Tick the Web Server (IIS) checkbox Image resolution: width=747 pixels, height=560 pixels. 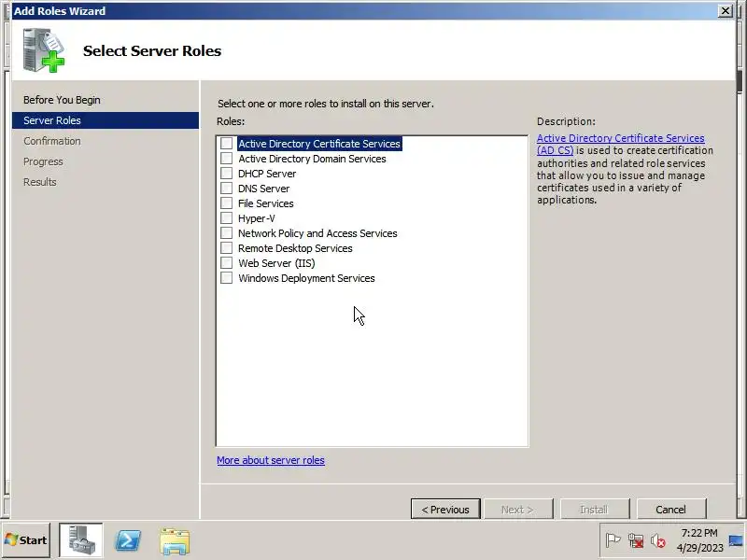[226, 263]
